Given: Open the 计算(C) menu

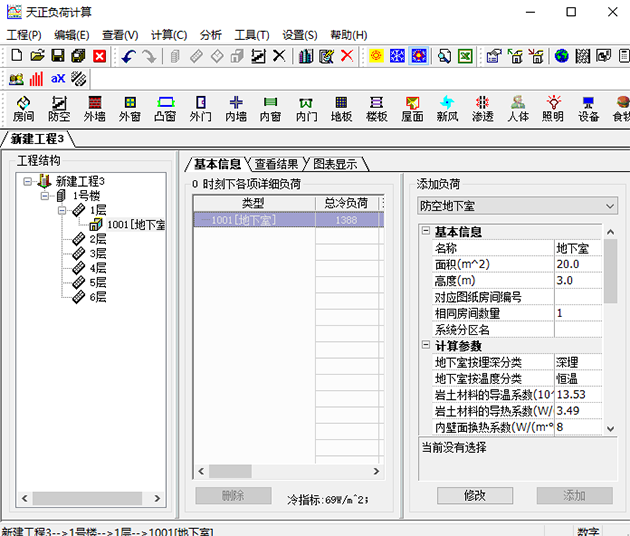Looking at the screenshot, I should point(168,35).
